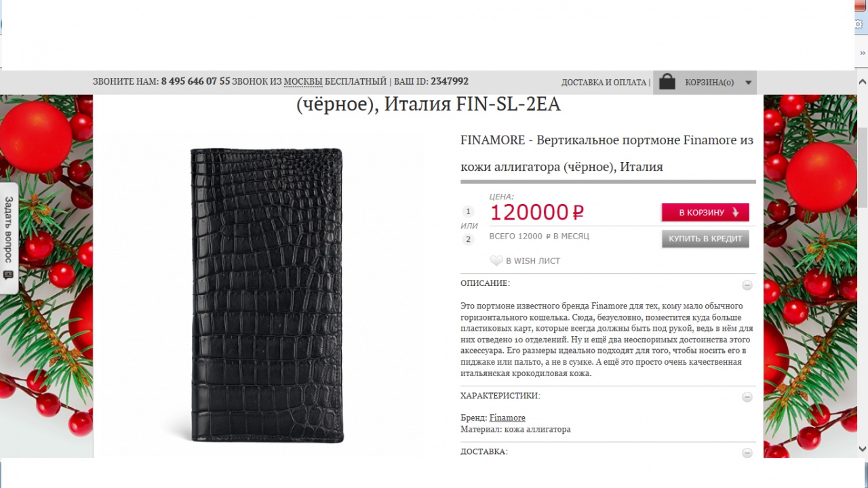This screenshot has height=488, width=868.
Task: Click the heart wish list icon
Action: point(496,261)
